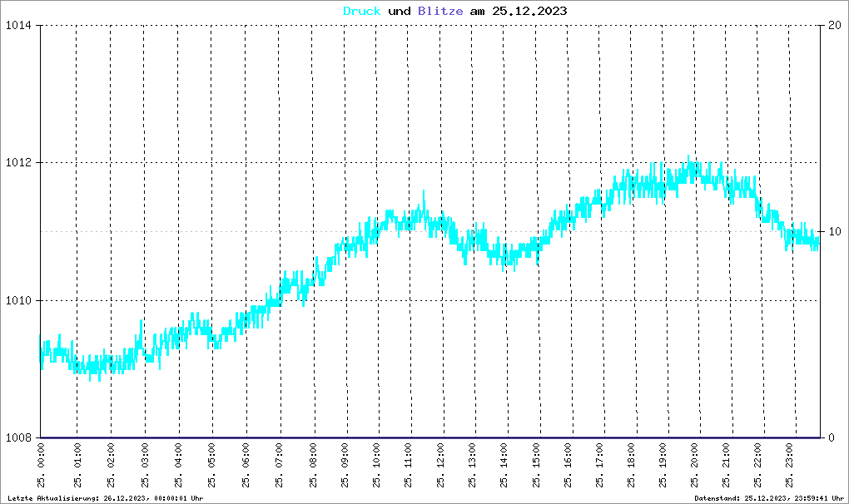Image resolution: width=849 pixels, height=504 pixels.
Task: Click the right axis value 20
Action: click(834, 26)
